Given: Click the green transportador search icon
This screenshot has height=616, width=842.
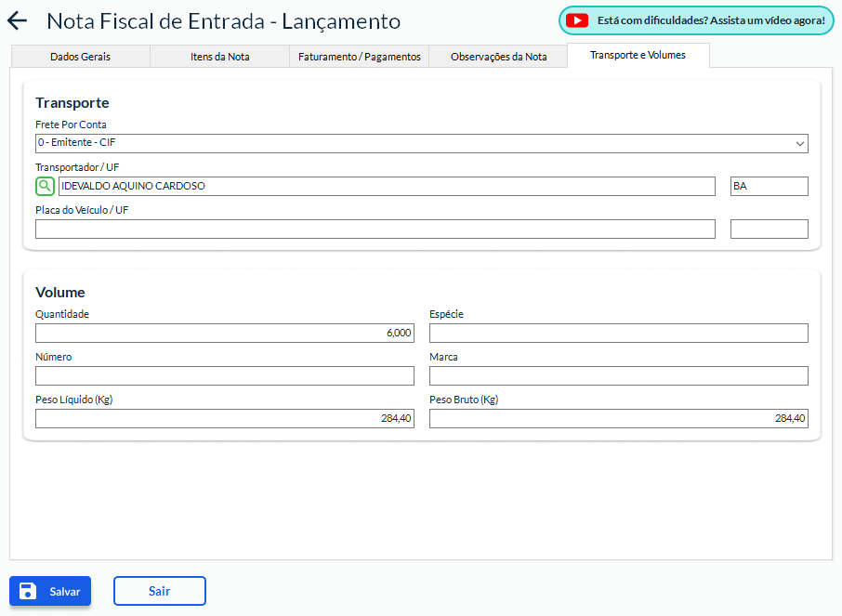Looking at the screenshot, I should pos(45,186).
